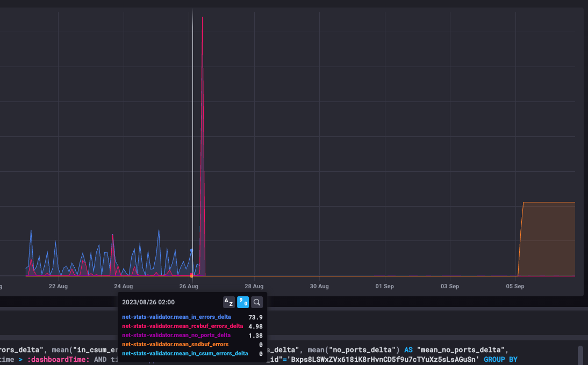Viewport: 588px width, 365px height.
Task: Activate the 9-0 numeric sort icon
Action: pos(242,302)
